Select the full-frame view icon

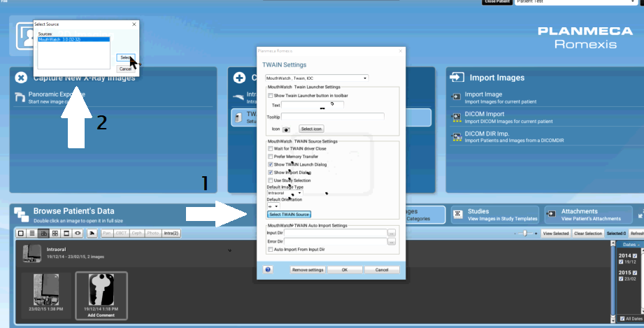tap(66, 234)
